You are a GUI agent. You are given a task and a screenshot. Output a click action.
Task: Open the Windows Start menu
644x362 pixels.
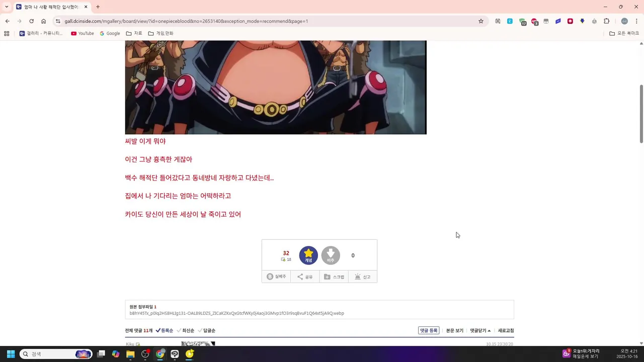click(x=11, y=354)
